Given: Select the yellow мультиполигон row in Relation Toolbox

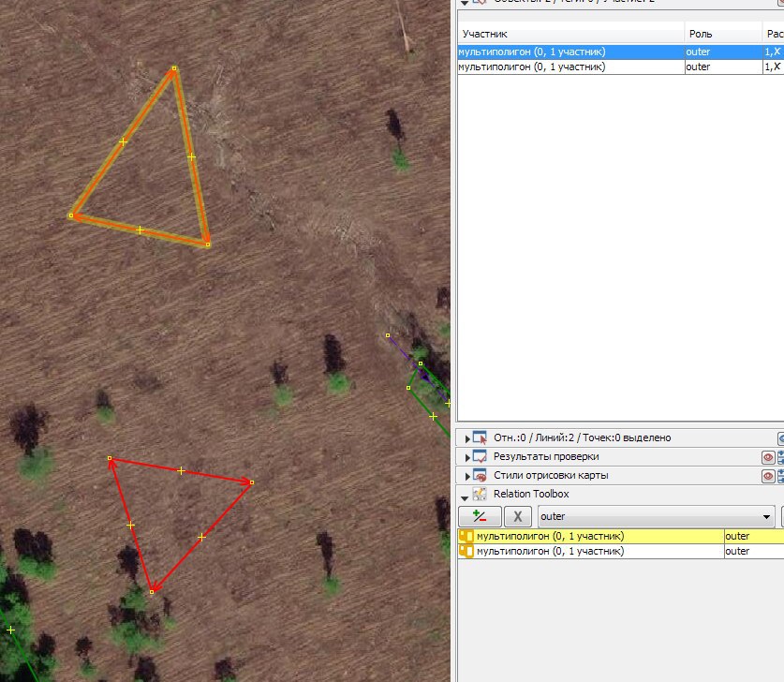Looking at the screenshot, I should pos(620,536).
